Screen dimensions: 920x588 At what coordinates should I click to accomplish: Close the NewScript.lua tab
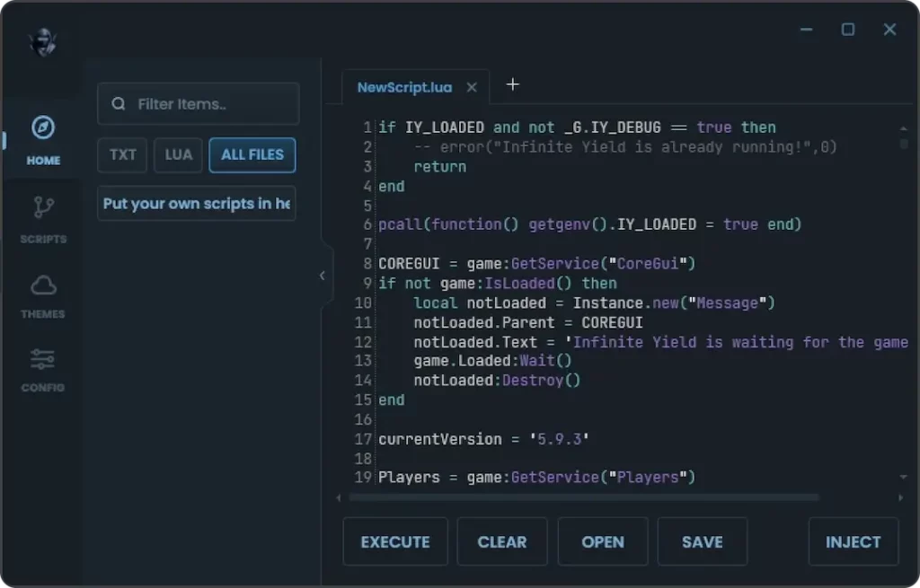472,87
